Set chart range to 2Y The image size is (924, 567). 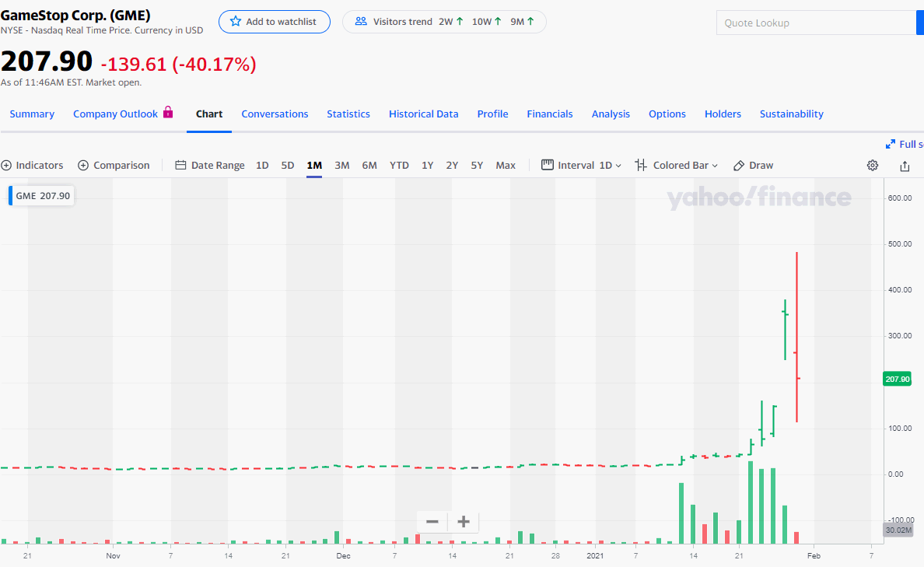pos(452,166)
